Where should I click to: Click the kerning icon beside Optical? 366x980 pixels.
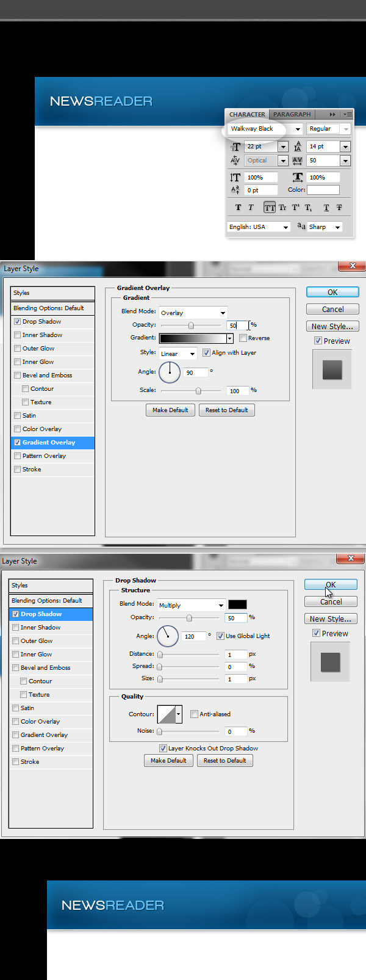235,161
